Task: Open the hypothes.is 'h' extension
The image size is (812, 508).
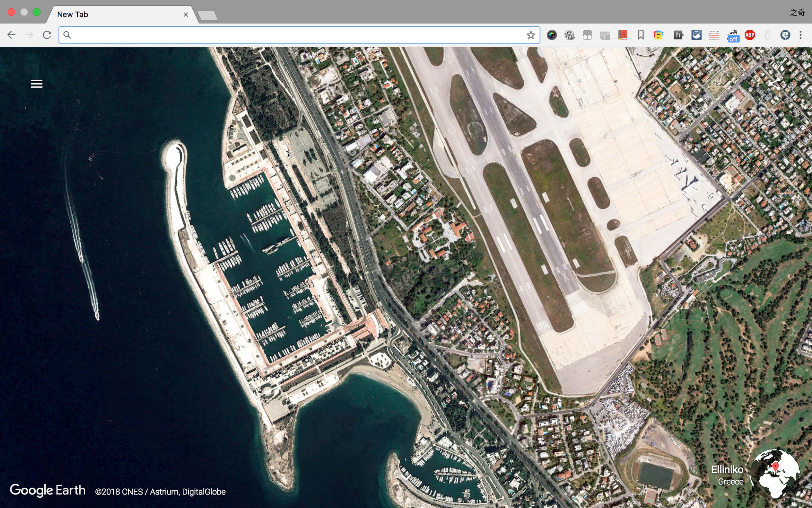Action: pyautogui.click(x=678, y=35)
